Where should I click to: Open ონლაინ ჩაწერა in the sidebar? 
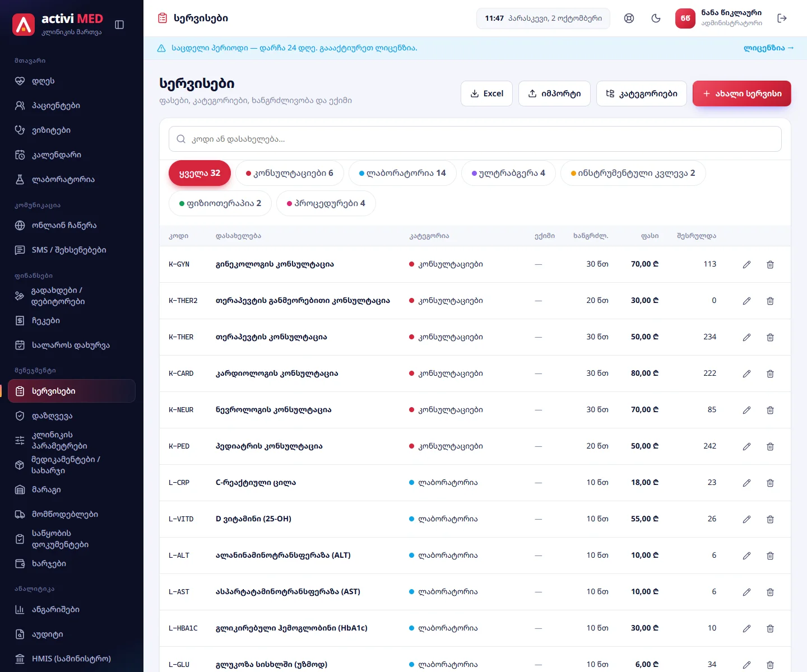72,225
